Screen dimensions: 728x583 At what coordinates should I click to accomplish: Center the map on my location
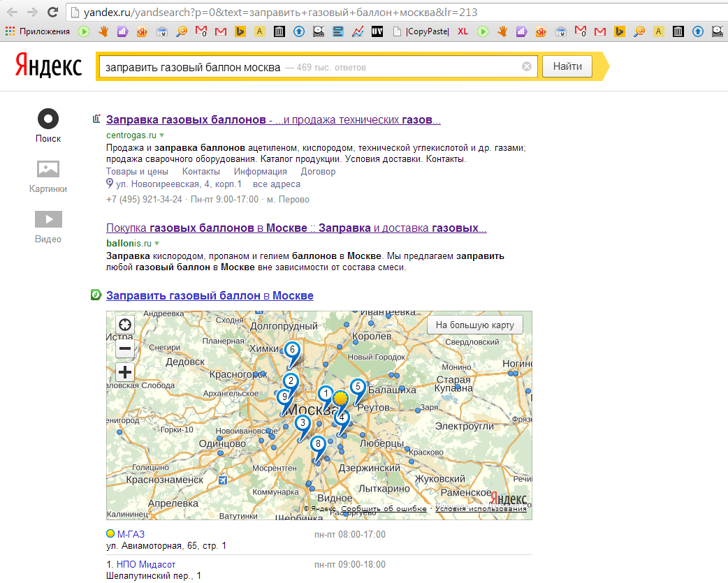tap(124, 325)
